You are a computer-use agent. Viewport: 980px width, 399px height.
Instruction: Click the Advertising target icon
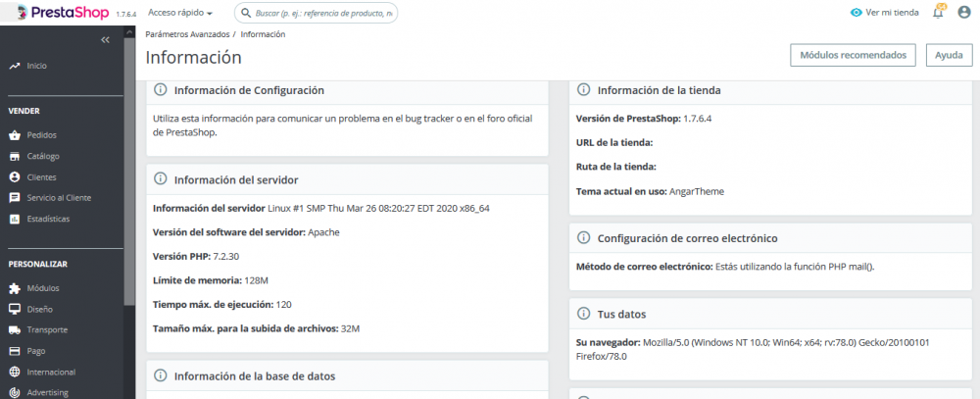coord(15,393)
